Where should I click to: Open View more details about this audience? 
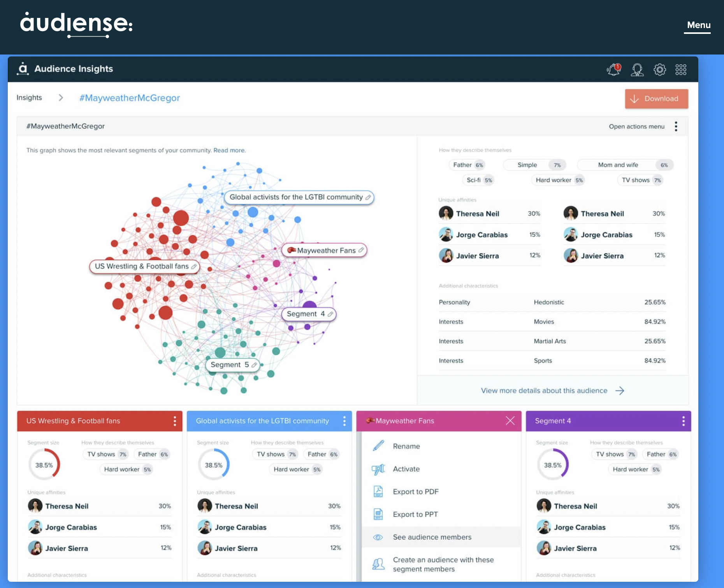(x=553, y=391)
